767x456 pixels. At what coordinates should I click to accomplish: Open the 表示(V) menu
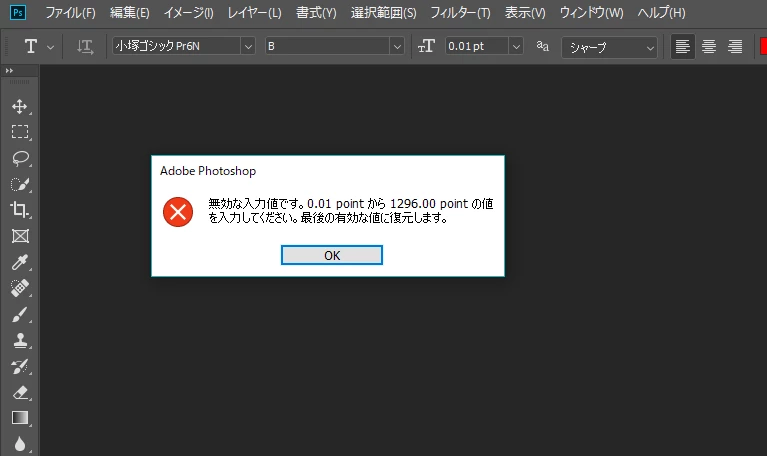pyautogui.click(x=525, y=13)
